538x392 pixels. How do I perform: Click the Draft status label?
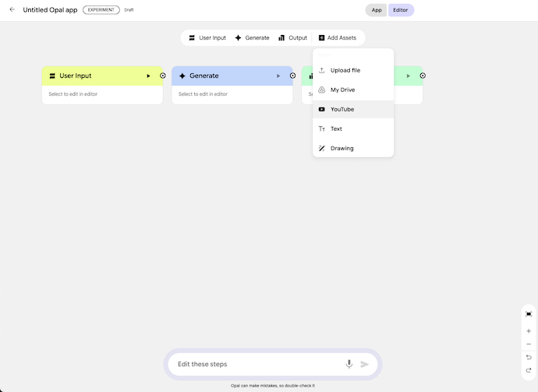pyautogui.click(x=129, y=10)
